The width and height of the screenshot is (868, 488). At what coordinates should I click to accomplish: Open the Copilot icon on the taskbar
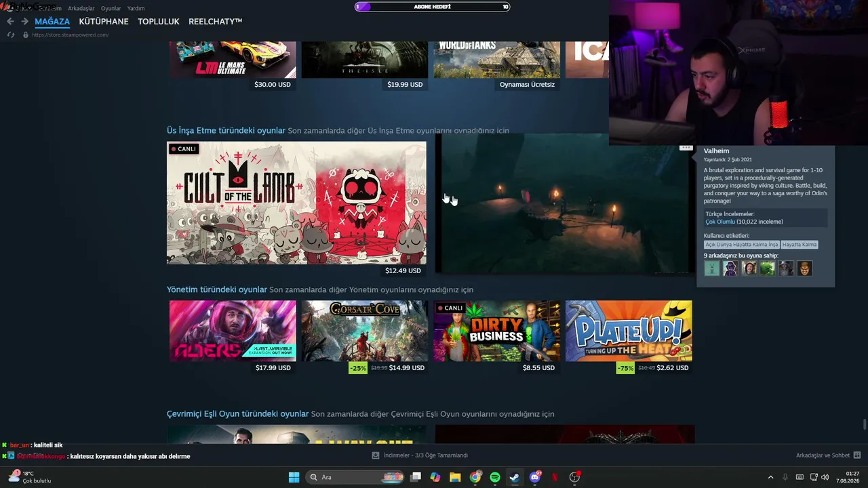click(x=435, y=477)
